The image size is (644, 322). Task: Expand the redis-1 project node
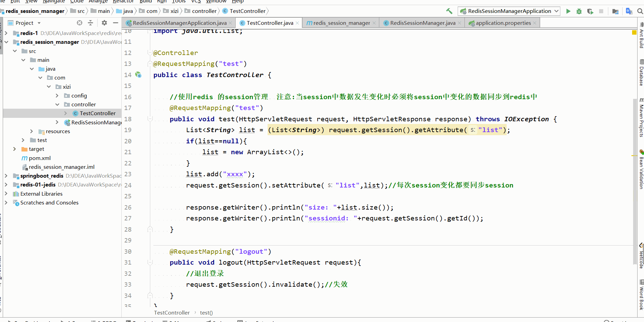click(6, 33)
